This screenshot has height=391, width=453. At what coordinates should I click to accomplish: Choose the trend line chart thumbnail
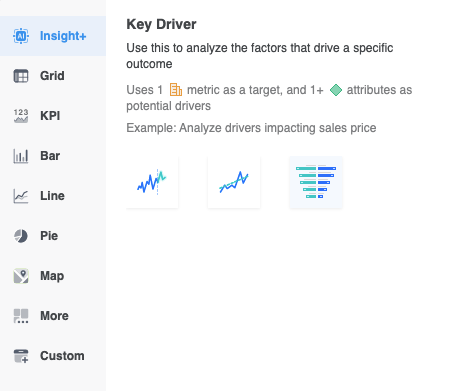click(234, 182)
